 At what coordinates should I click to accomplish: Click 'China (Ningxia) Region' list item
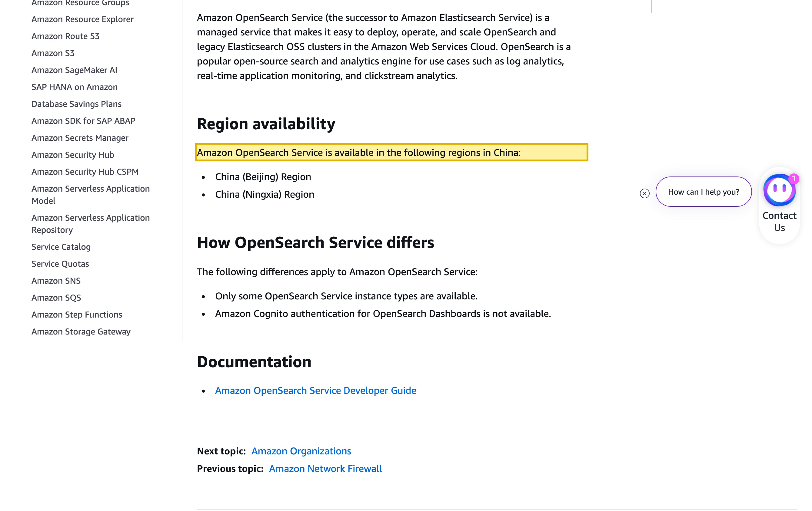click(x=265, y=194)
